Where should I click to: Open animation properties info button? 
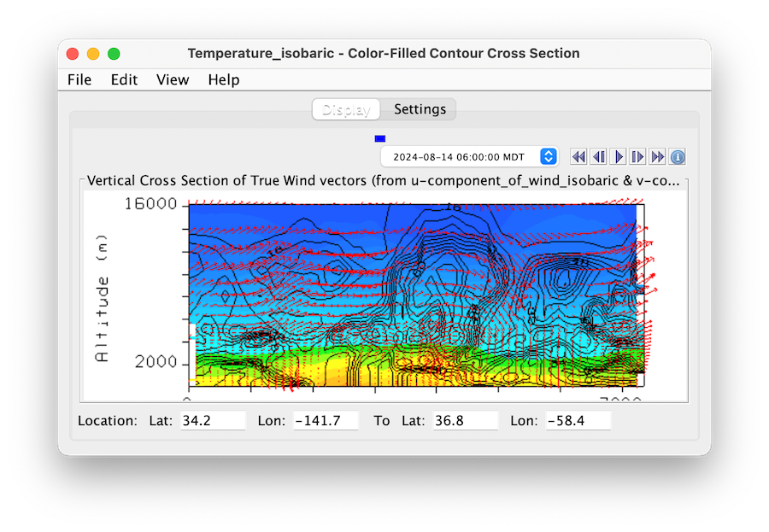pos(677,157)
